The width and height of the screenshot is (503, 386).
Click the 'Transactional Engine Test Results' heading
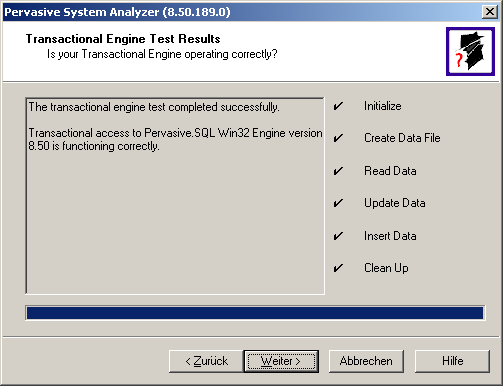(123, 39)
